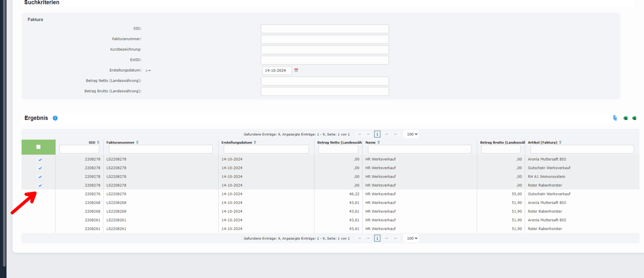The image size is (644, 278).
Task: Sort results by Fakturanummer column arrow
Action: (x=137, y=142)
